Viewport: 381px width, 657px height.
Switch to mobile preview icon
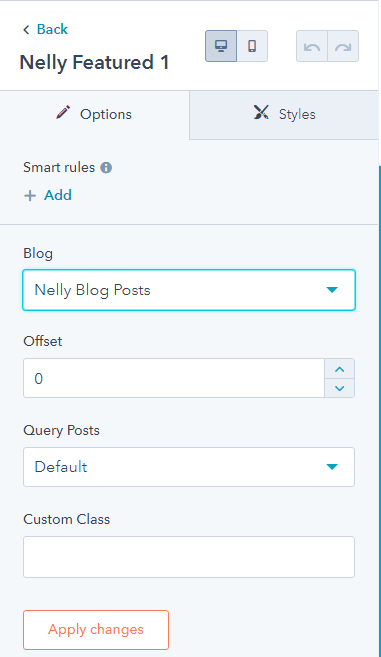click(x=252, y=46)
